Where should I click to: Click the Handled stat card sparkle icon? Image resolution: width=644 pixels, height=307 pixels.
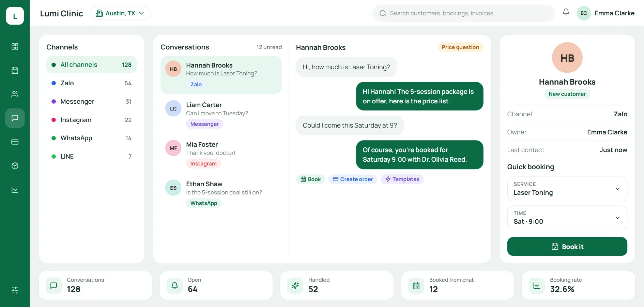(x=295, y=286)
